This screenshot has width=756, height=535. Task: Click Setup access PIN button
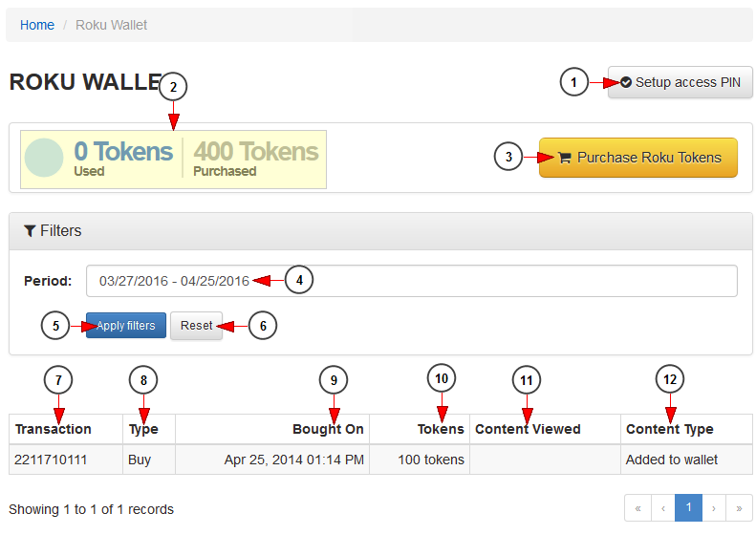[x=680, y=82]
